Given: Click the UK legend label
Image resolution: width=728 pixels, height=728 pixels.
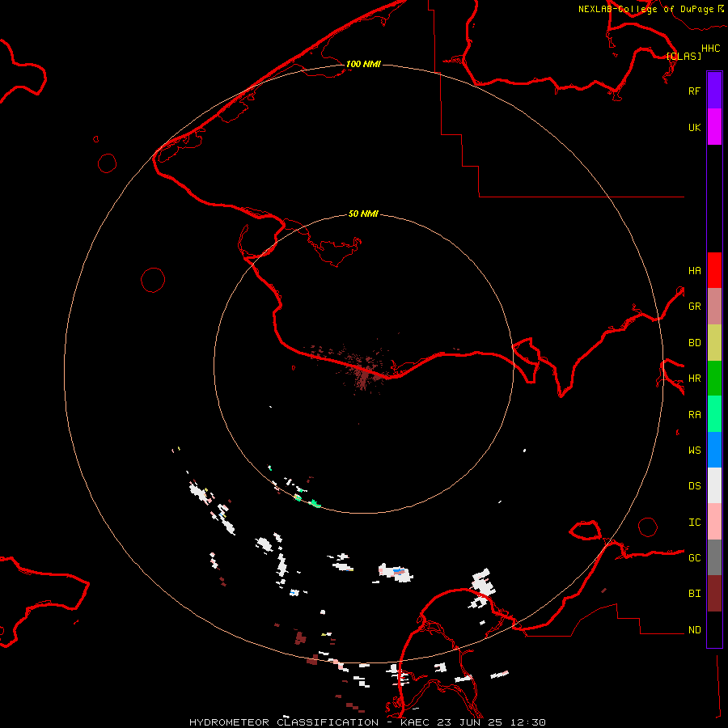Looking at the screenshot, I should pos(694,127).
